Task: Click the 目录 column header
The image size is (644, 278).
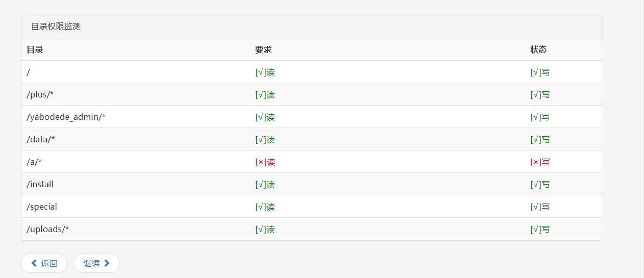Action: pos(35,49)
